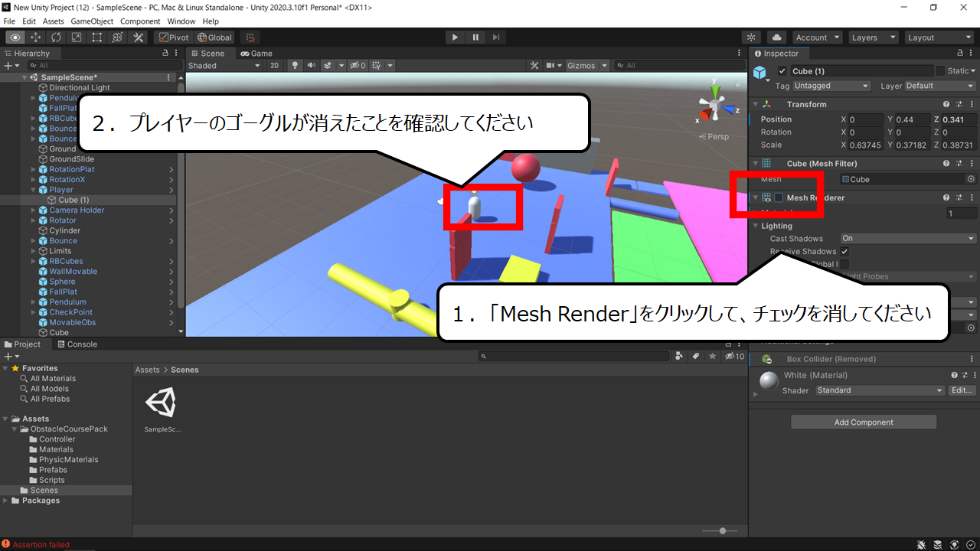
Task: Lock the Hierarchy panel
Action: [x=165, y=54]
